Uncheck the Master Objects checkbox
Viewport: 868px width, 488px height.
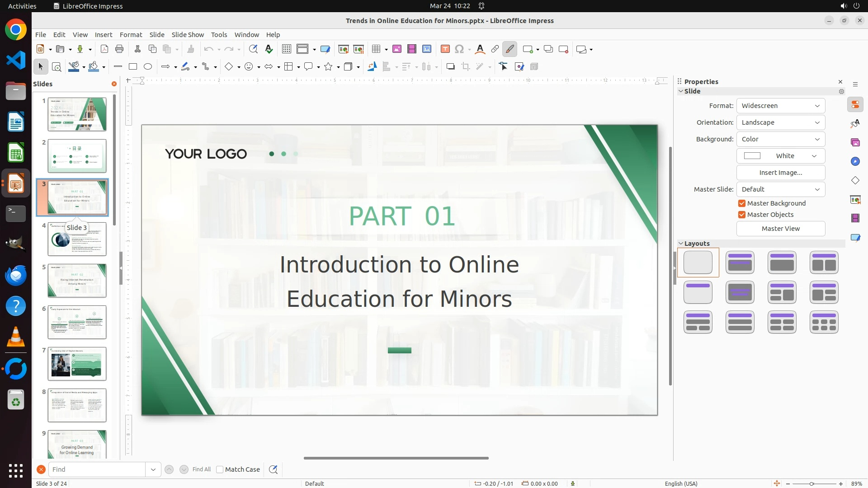pyautogui.click(x=742, y=215)
